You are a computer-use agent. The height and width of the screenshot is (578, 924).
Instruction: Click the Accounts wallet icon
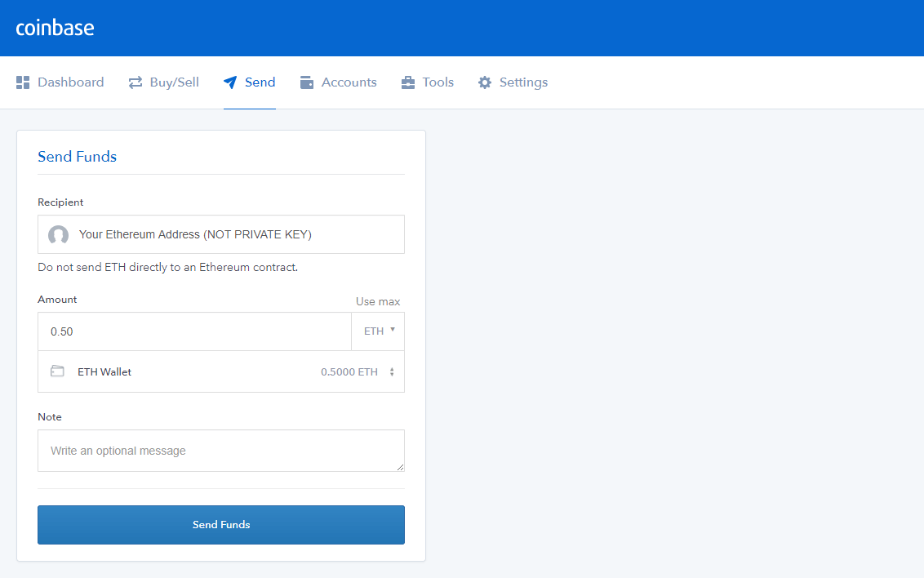tap(306, 82)
